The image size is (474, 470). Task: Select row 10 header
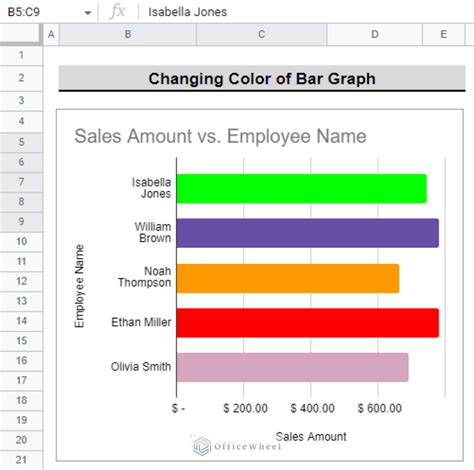[21, 241]
